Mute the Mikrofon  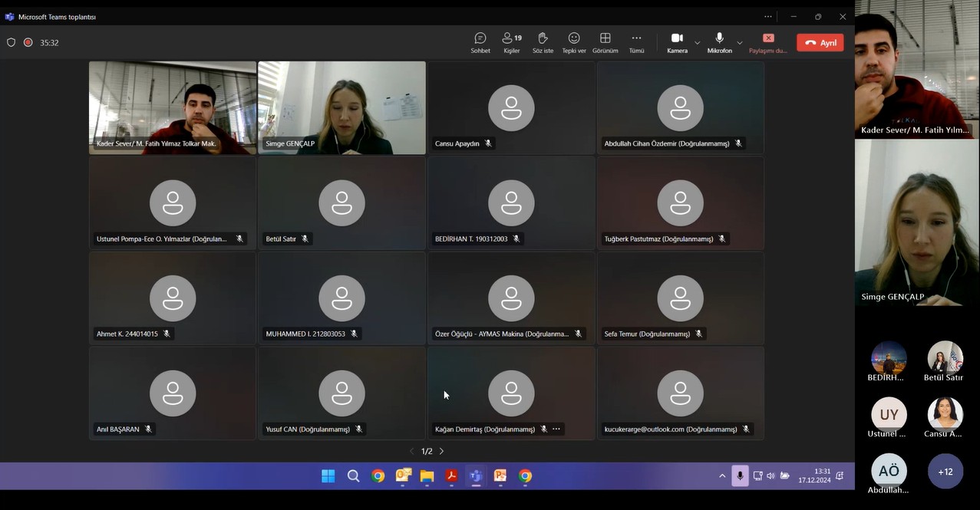click(x=719, y=42)
